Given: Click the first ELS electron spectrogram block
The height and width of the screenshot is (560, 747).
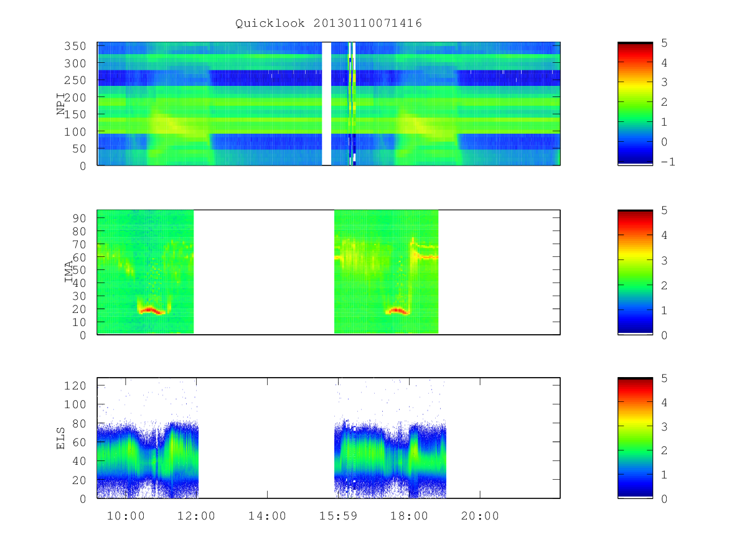Looking at the screenshot, I should coord(148,459).
